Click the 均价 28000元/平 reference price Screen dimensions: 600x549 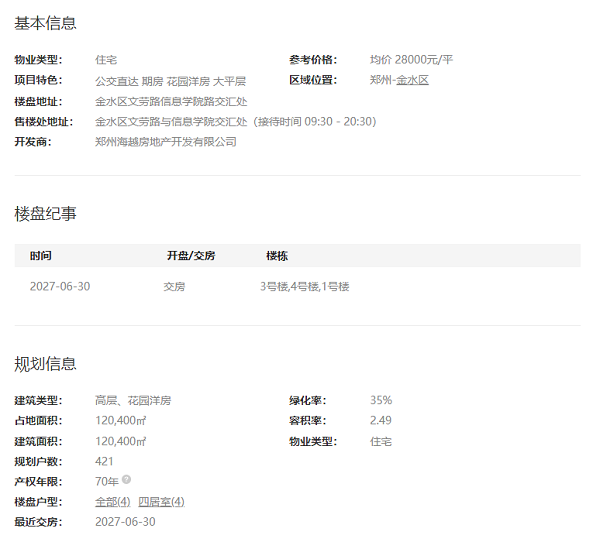411,60
